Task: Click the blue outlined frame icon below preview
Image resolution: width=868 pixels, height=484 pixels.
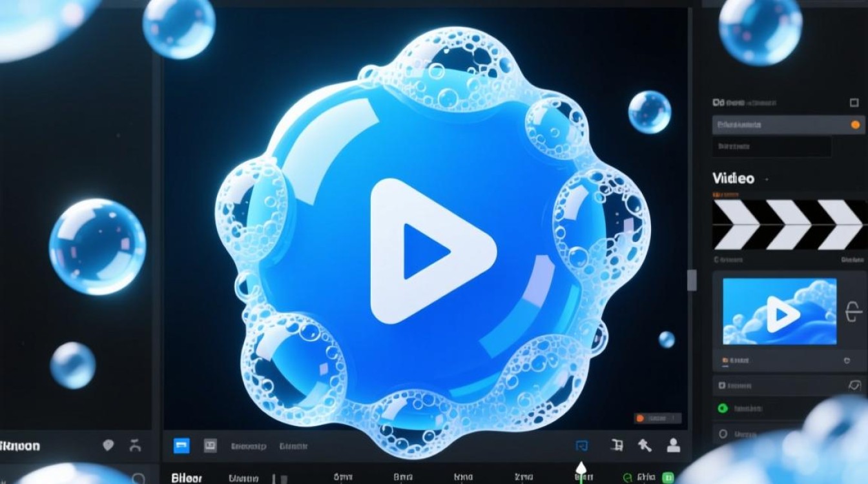Action: pos(581,445)
